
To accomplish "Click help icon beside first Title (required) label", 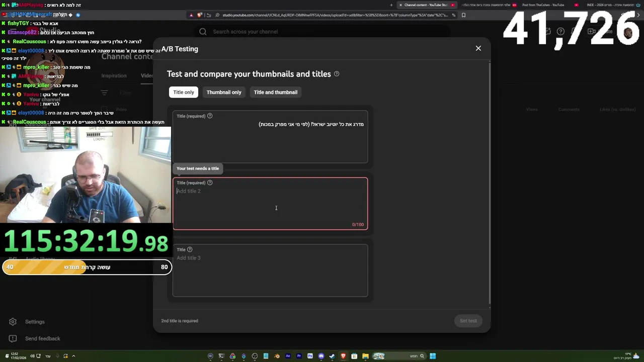I will (210, 116).
